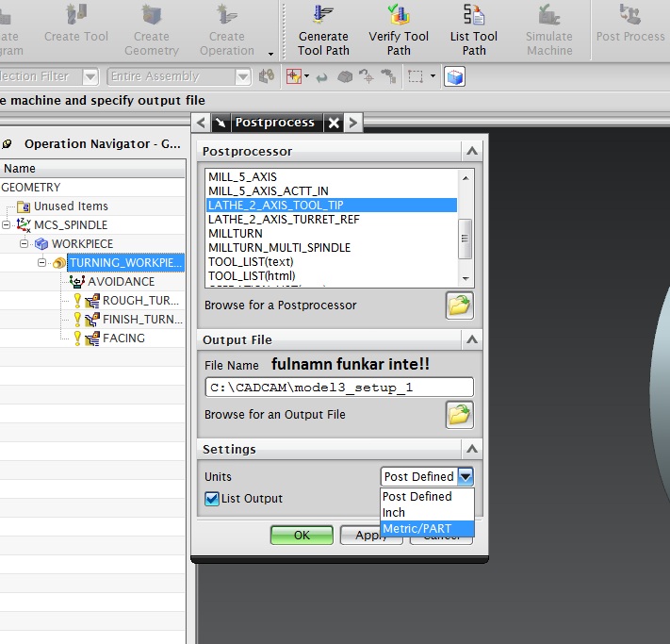Close the Postprocess dialog
Image resolution: width=670 pixels, height=644 pixels.
tap(334, 124)
